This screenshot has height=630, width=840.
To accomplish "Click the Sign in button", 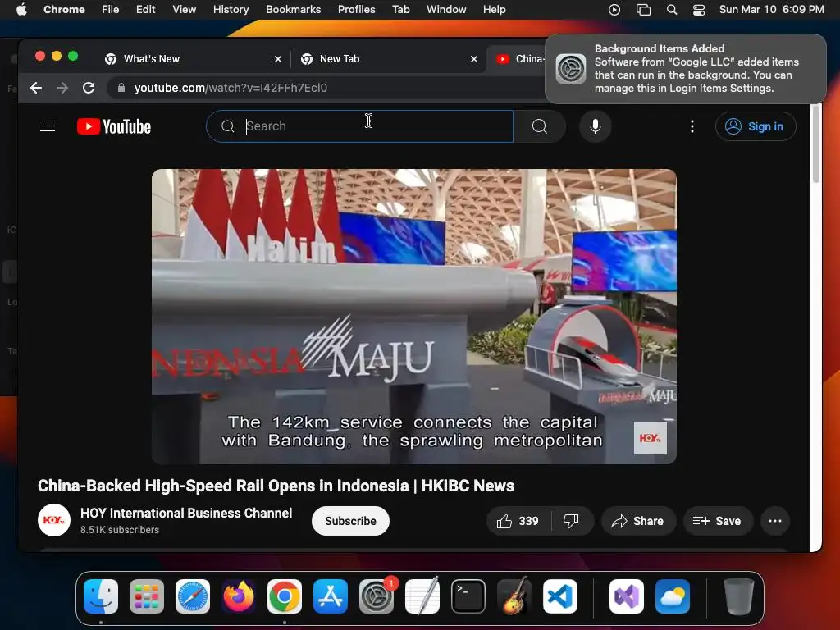I will [x=756, y=126].
